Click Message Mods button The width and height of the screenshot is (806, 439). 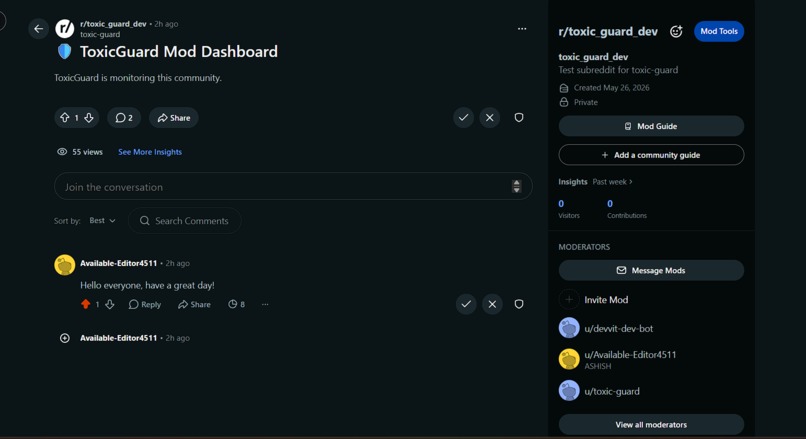pos(651,270)
